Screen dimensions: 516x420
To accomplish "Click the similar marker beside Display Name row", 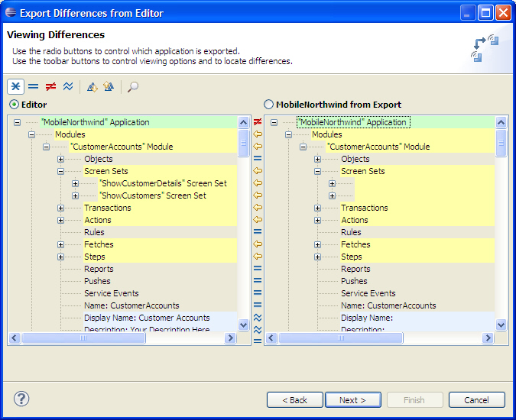I will pyautogui.click(x=258, y=318).
